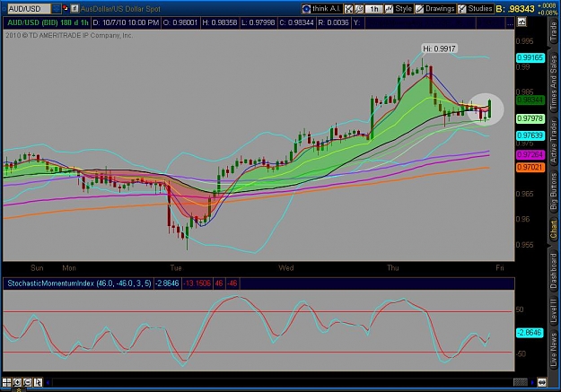Open the Studies menu
Viewport: 561px width, 392px height.
[475, 9]
